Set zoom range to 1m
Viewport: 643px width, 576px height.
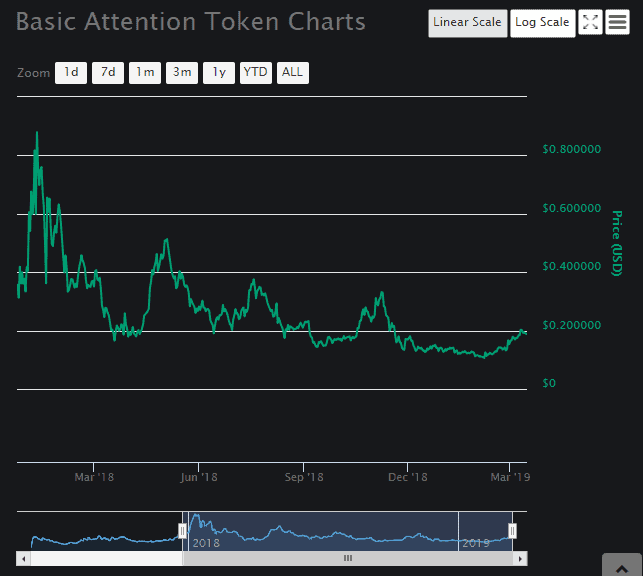145,73
